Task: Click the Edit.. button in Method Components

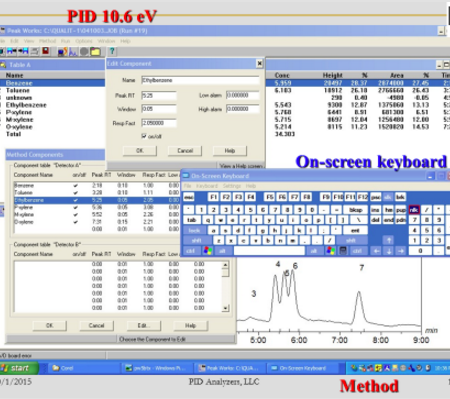Action: pyautogui.click(x=144, y=325)
